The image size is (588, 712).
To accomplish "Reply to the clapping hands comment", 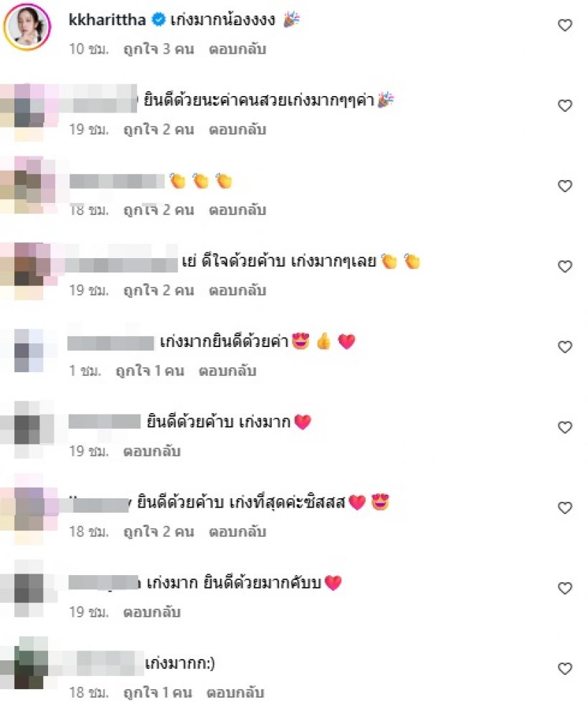I will [x=237, y=210].
